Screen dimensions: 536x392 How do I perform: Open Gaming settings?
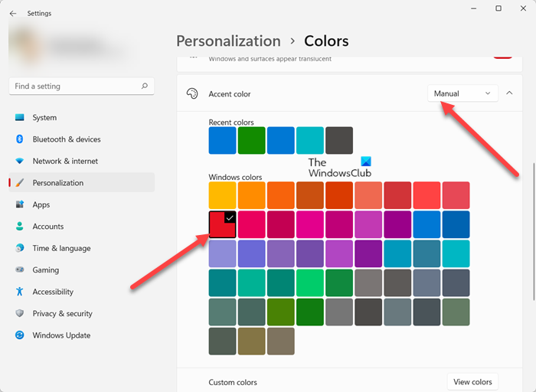coord(45,270)
